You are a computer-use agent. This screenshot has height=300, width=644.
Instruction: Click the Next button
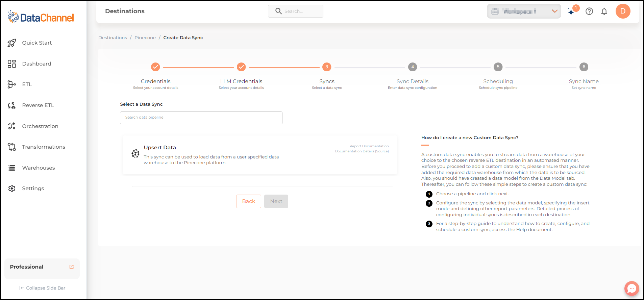[x=276, y=201]
